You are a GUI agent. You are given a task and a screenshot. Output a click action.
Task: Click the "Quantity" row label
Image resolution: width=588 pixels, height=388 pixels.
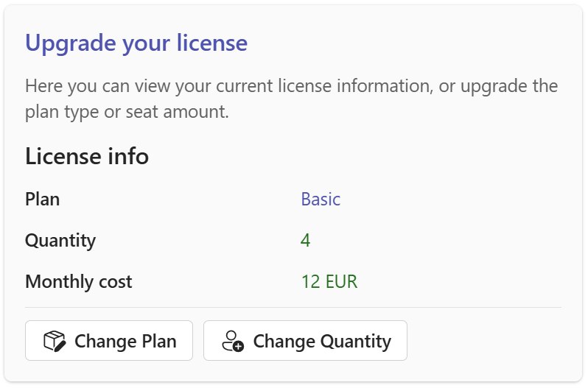point(60,241)
